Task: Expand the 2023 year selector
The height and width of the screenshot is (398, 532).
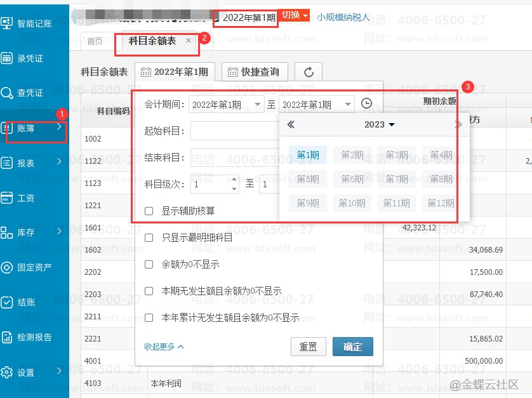Action: tap(380, 124)
